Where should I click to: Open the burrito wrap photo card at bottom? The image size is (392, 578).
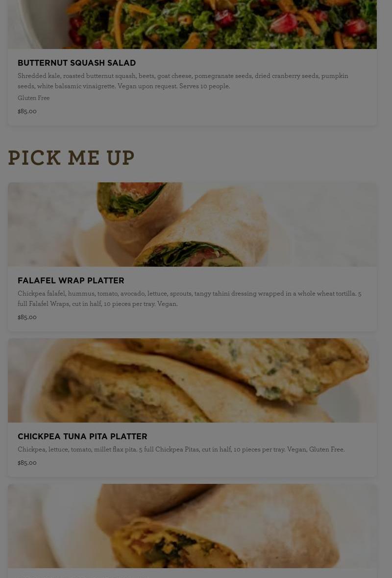pyautogui.click(x=192, y=526)
